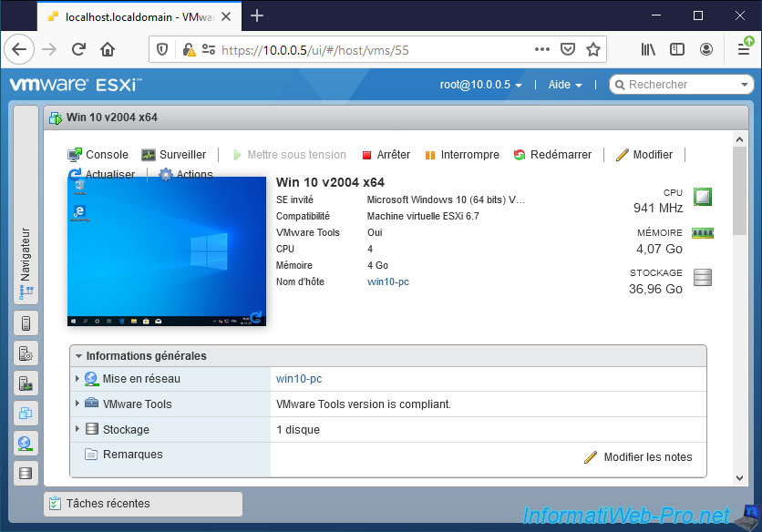762x532 pixels.
Task: Click the win10-pc hostname link
Action: (x=387, y=281)
